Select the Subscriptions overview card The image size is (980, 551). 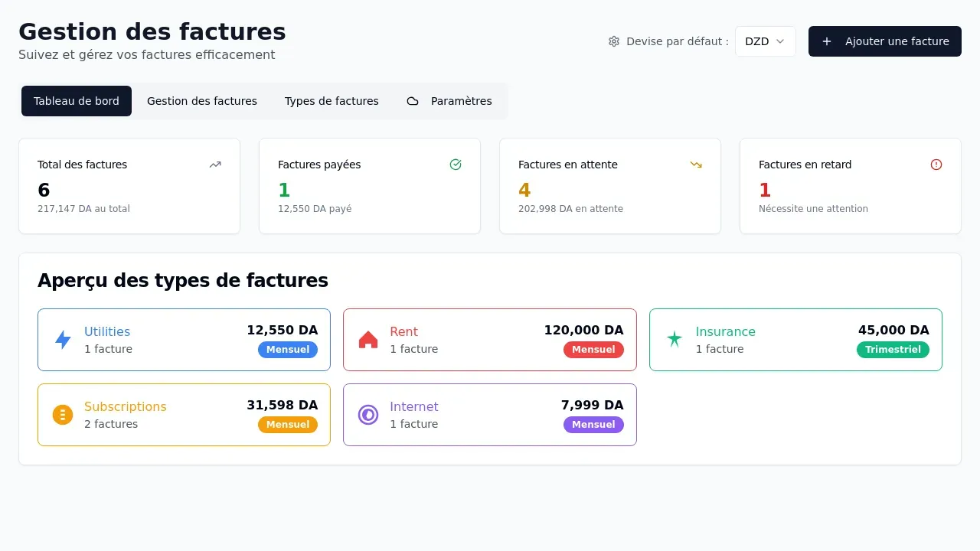click(x=184, y=414)
